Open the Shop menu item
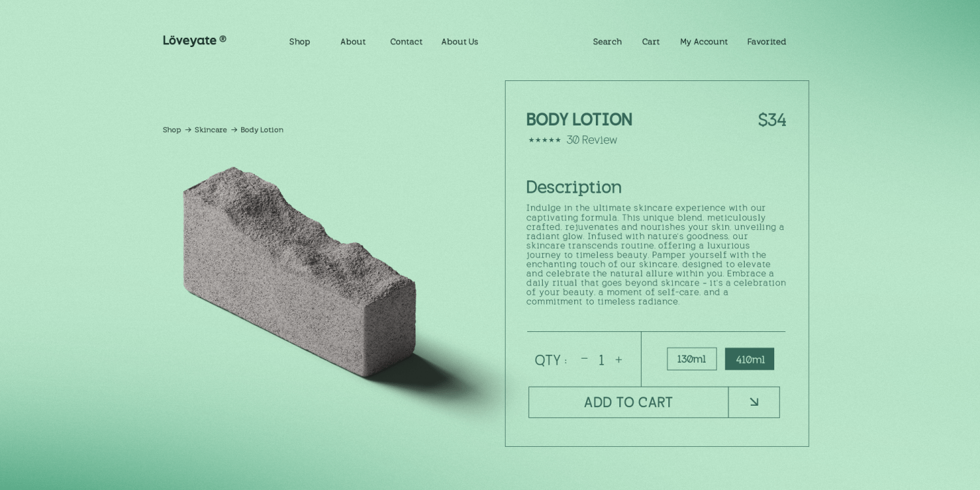Viewport: 980px width, 490px height. pyautogui.click(x=299, y=42)
